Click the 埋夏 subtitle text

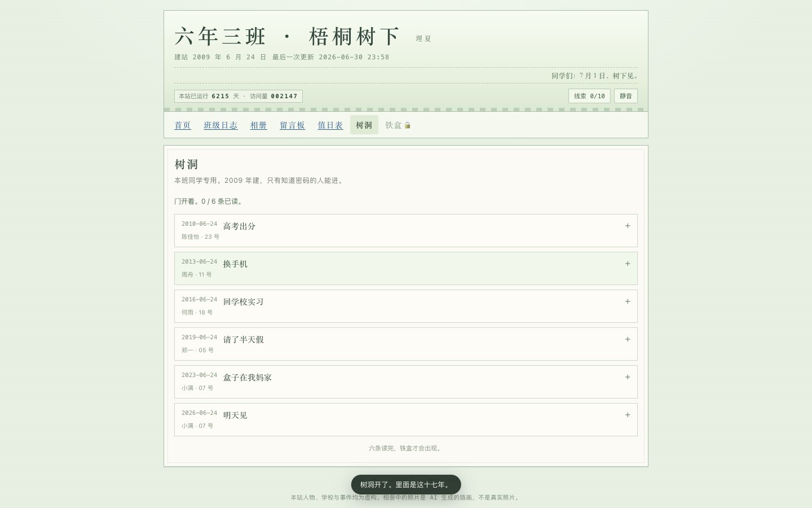423,39
